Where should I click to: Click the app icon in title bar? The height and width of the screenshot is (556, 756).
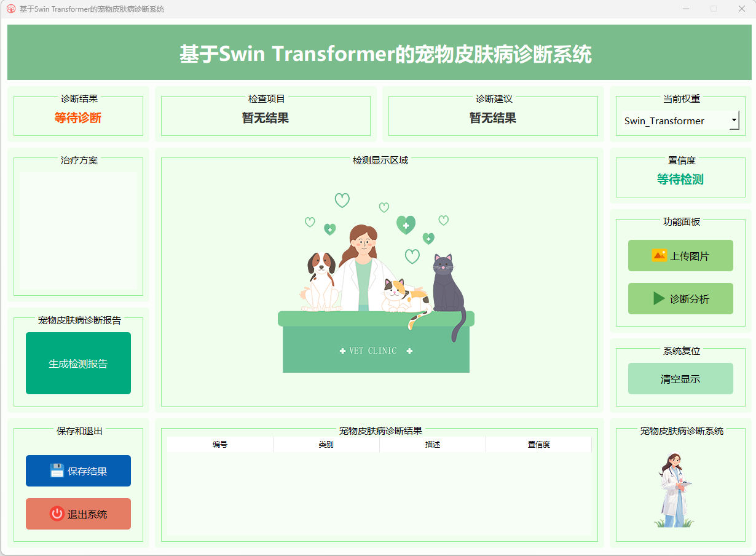[x=10, y=9]
